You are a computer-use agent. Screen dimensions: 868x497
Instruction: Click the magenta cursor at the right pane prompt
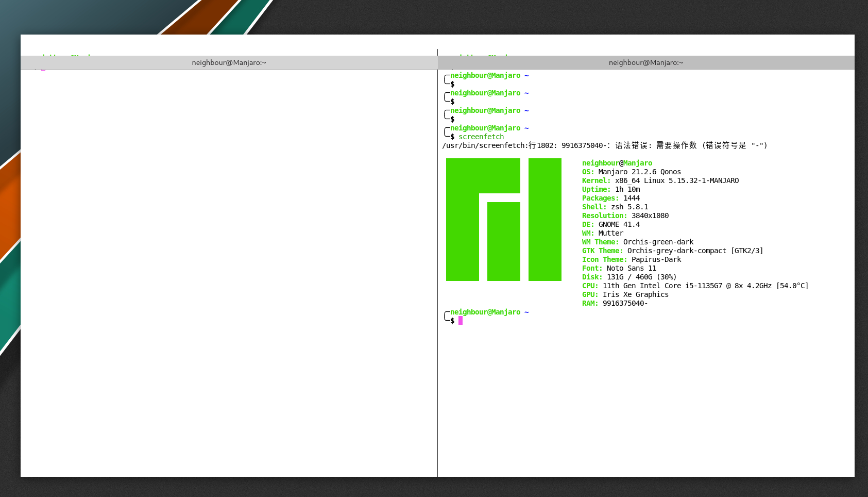461,321
